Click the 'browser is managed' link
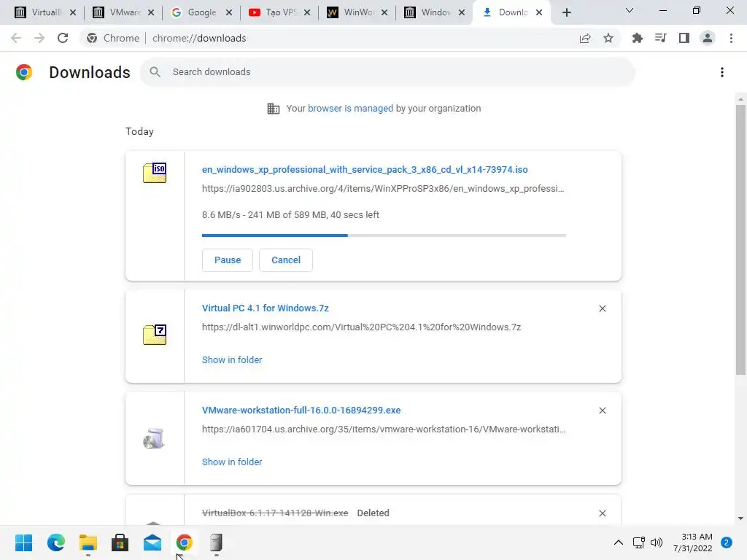 pyautogui.click(x=351, y=109)
